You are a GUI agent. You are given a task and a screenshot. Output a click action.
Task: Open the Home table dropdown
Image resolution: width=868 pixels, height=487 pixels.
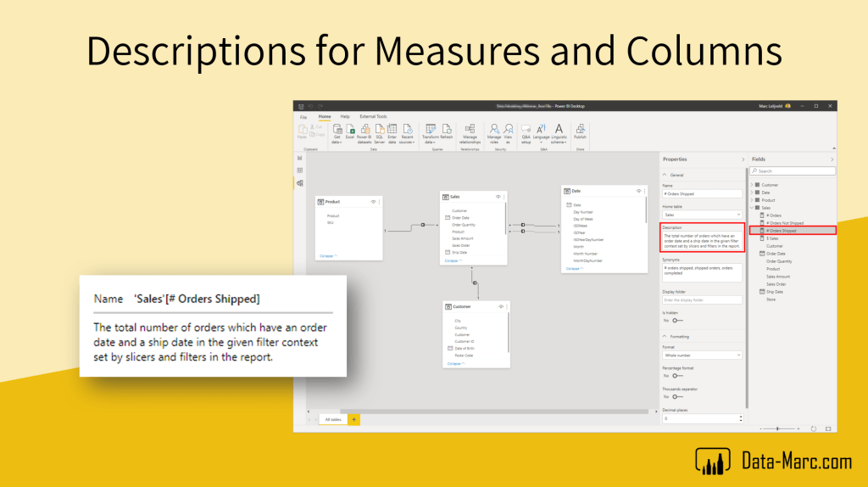(702, 216)
